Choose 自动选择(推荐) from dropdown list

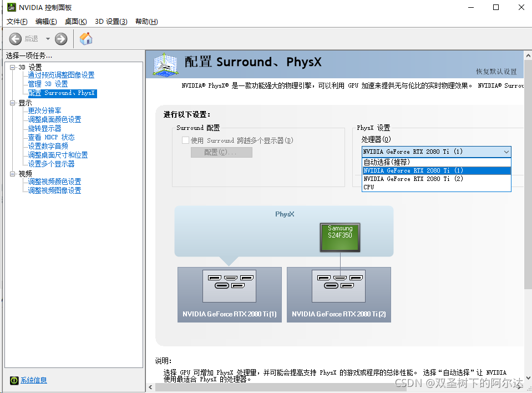pyautogui.click(x=437, y=162)
